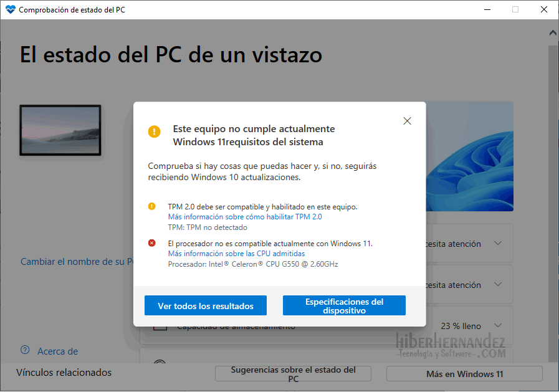Click the scroll up arrow of the main window
559x392 pixels.
(x=553, y=33)
